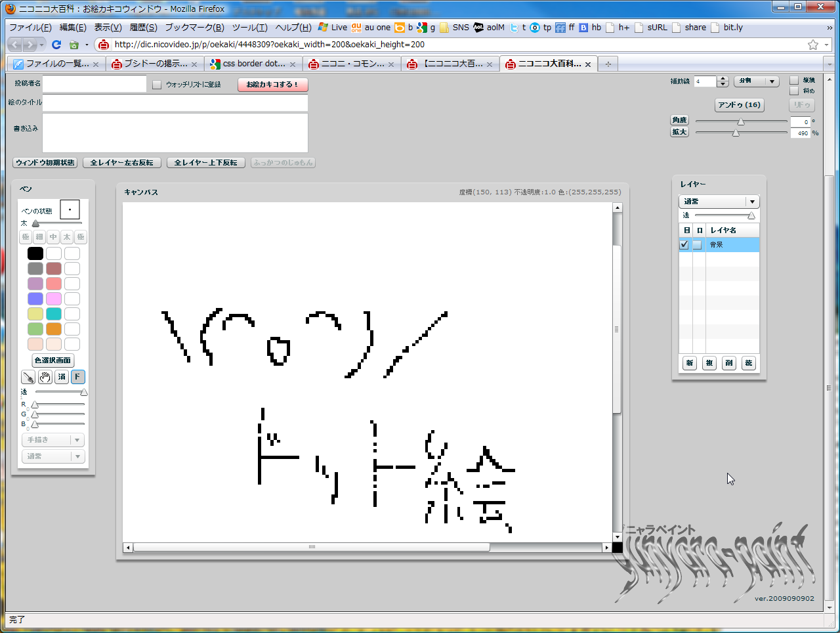The width and height of the screenshot is (840, 633).
Task: Click the 拡大 zoom slider handle
Action: [x=736, y=133]
